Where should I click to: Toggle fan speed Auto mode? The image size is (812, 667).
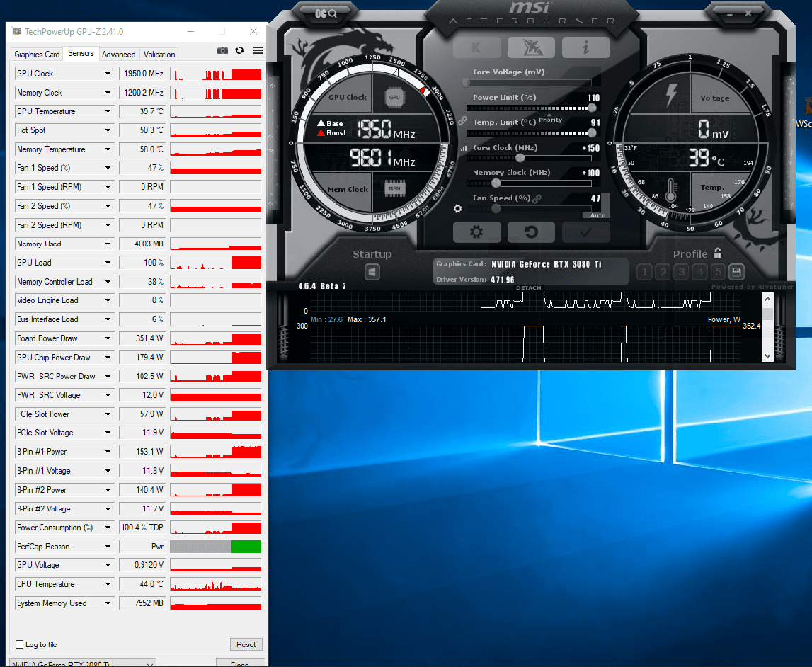pyautogui.click(x=597, y=215)
